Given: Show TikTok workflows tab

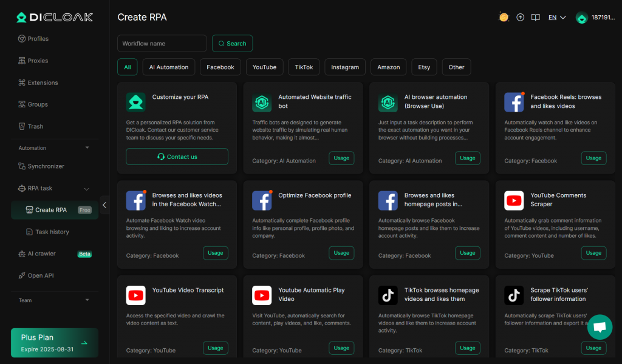Looking at the screenshot, I should tap(304, 67).
